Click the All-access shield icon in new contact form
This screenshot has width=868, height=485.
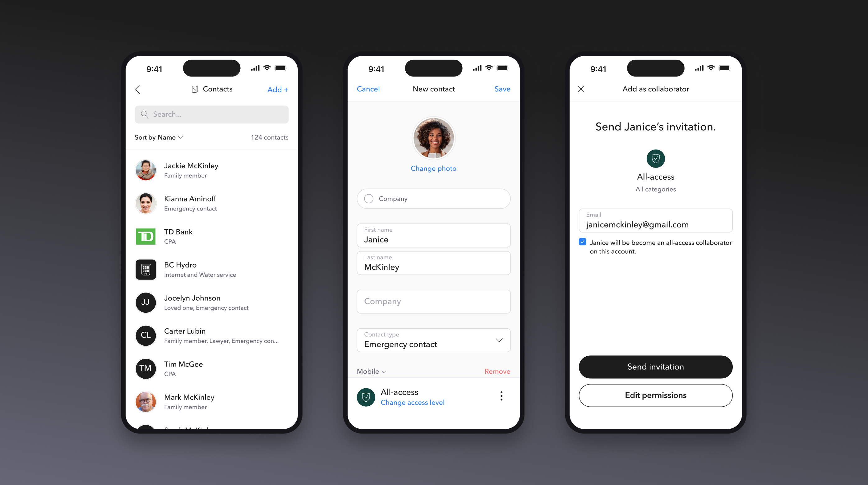(367, 396)
